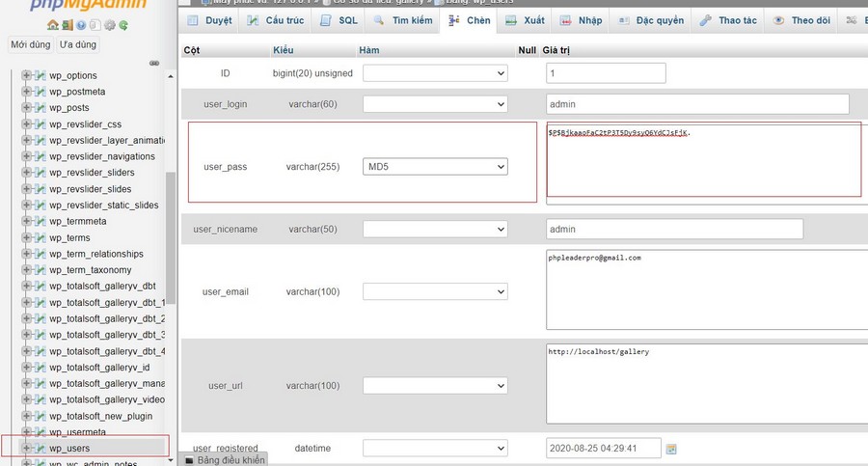Click the logout door icon

pyautogui.click(x=68, y=25)
